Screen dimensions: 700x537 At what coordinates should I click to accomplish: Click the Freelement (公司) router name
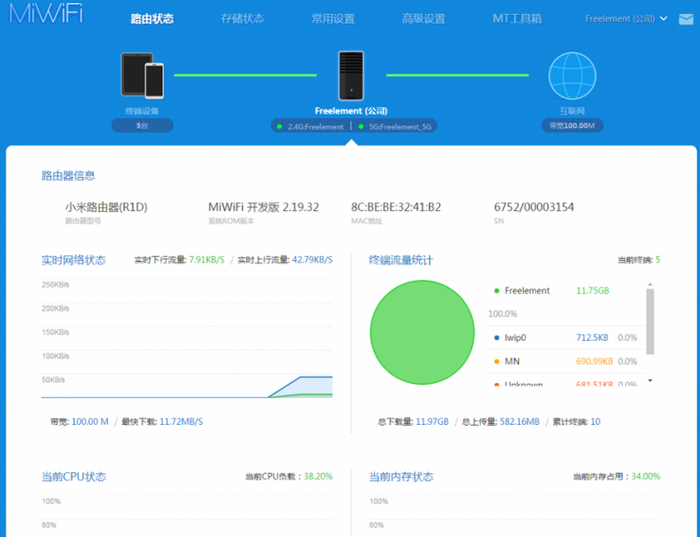coord(351,111)
